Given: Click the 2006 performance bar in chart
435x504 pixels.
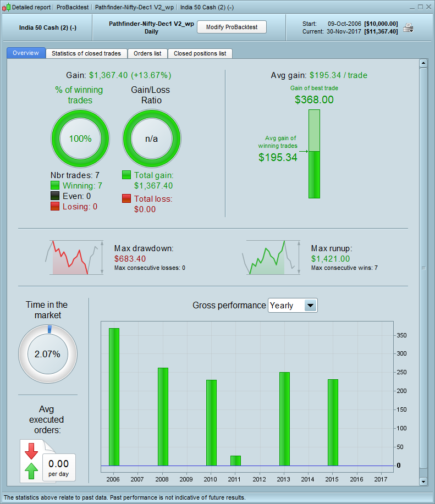Looking at the screenshot, I should coord(114,397).
